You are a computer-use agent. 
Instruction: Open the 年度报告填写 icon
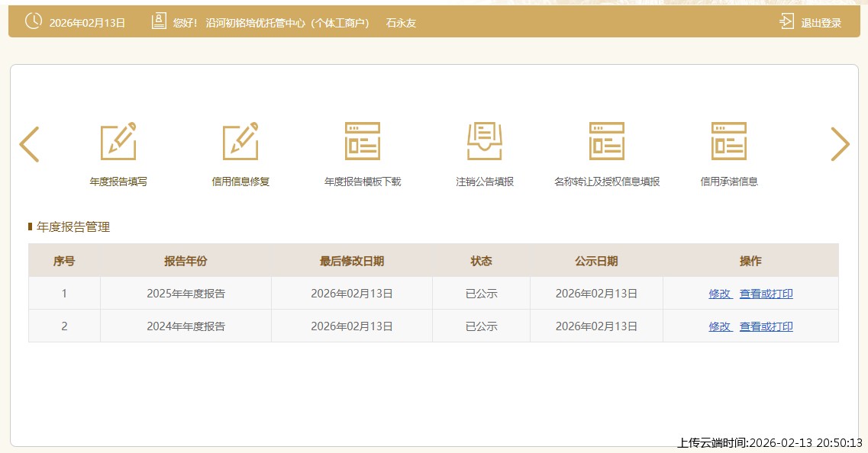click(x=118, y=141)
